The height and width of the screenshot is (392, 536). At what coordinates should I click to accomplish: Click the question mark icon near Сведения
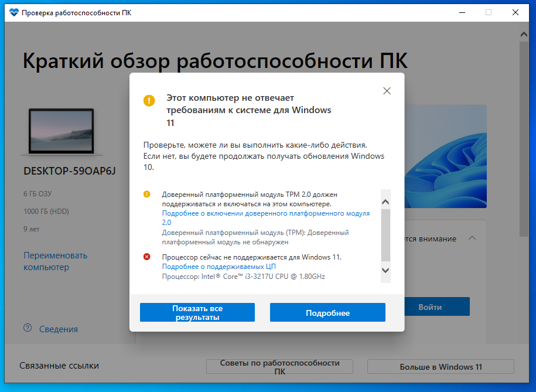[x=28, y=328]
